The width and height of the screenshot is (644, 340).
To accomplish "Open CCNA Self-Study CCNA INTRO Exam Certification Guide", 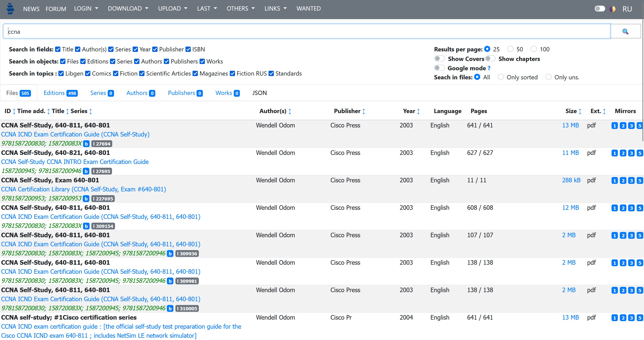I will [75, 162].
